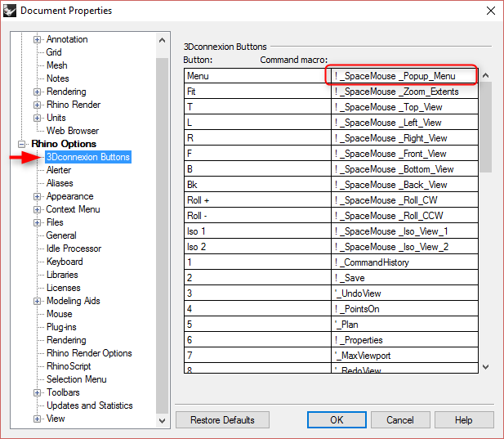Viewport: 504px width, 439px height.
Task: Edit the _SpaceMouse_Zoom_Extents macro field
Action: click(404, 92)
